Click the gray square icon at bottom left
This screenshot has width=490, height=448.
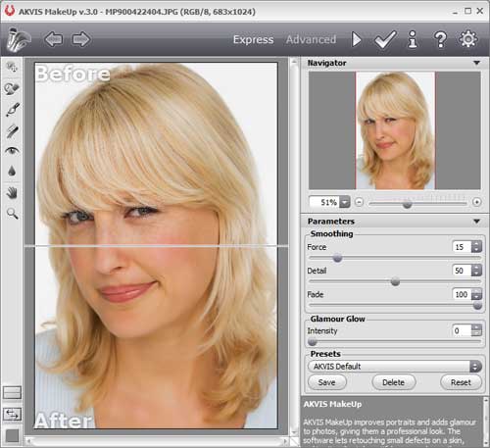point(13,435)
